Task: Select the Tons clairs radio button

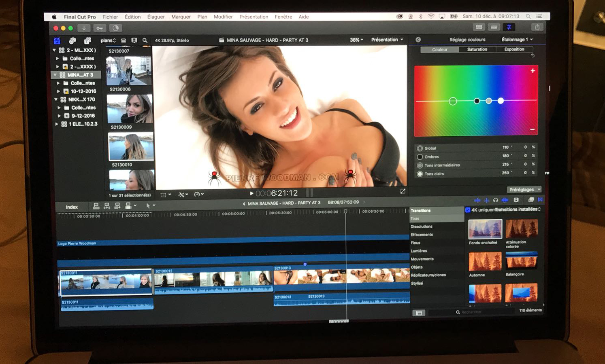Action: click(x=420, y=174)
